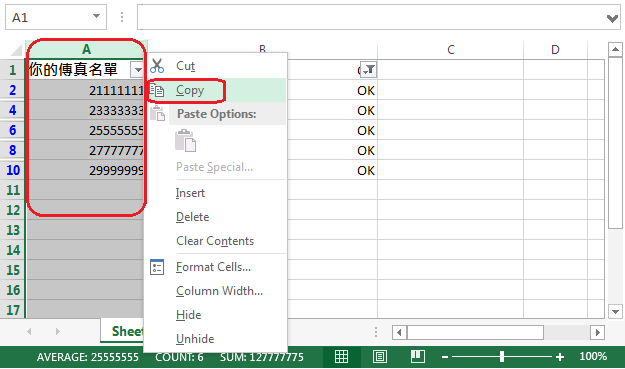Switch to Normal view icon in status bar
Screen dimensions: 625x369
pyautogui.click(x=341, y=356)
